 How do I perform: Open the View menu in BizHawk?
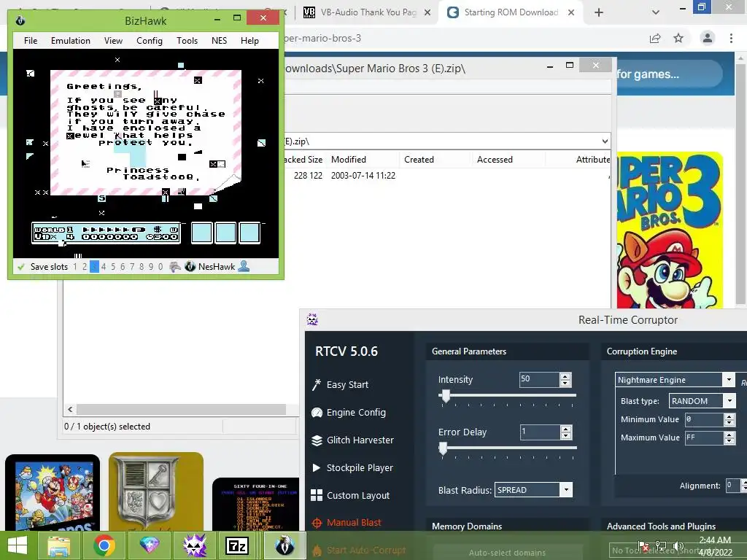pyautogui.click(x=113, y=41)
